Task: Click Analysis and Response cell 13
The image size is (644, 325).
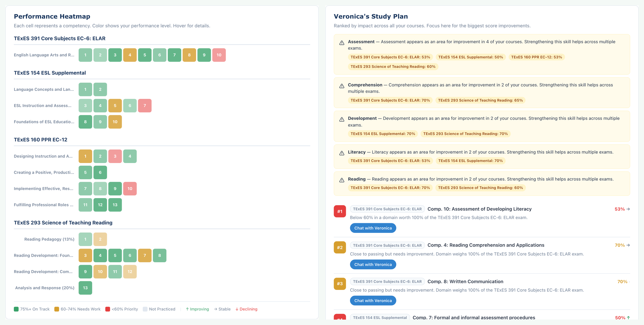Action: 85,288
